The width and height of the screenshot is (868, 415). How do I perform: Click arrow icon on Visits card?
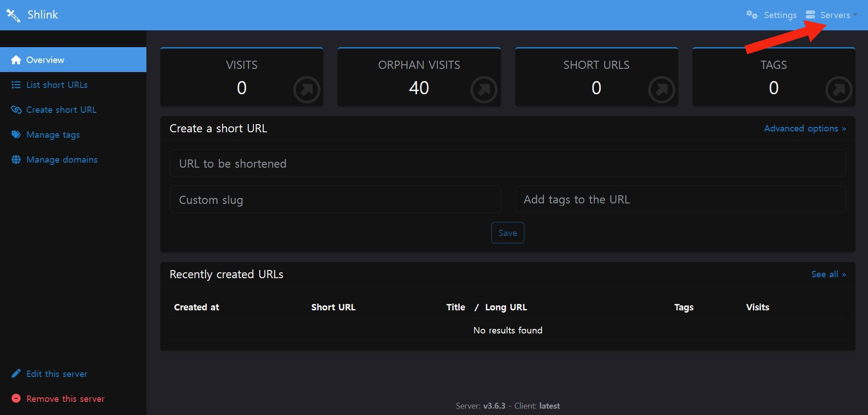[306, 90]
